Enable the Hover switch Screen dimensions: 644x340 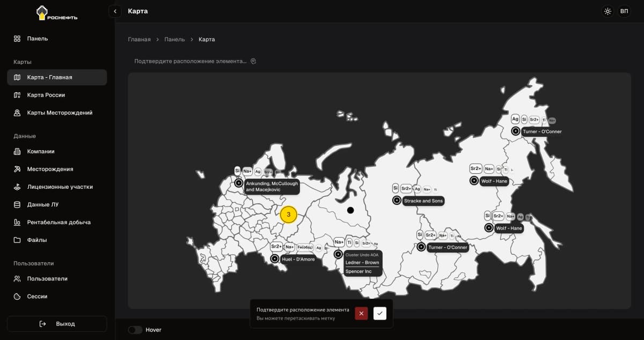pyautogui.click(x=135, y=330)
